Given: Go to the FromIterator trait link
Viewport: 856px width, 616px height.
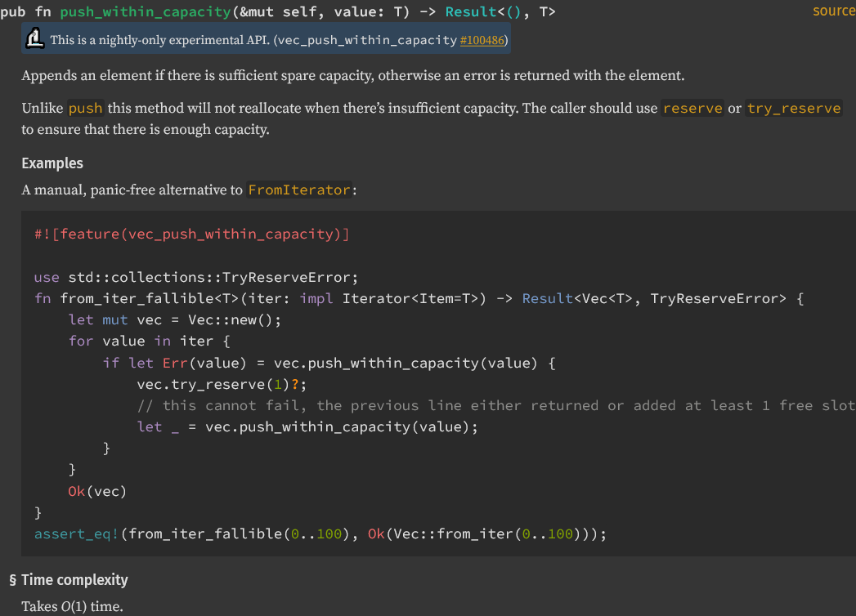Looking at the screenshot, I should tap(299, 190).
